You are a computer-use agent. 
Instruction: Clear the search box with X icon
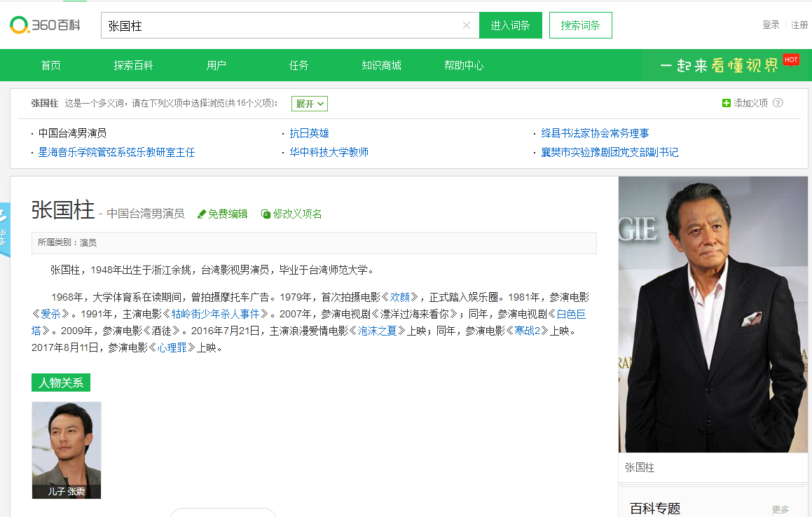pos(467,25)
